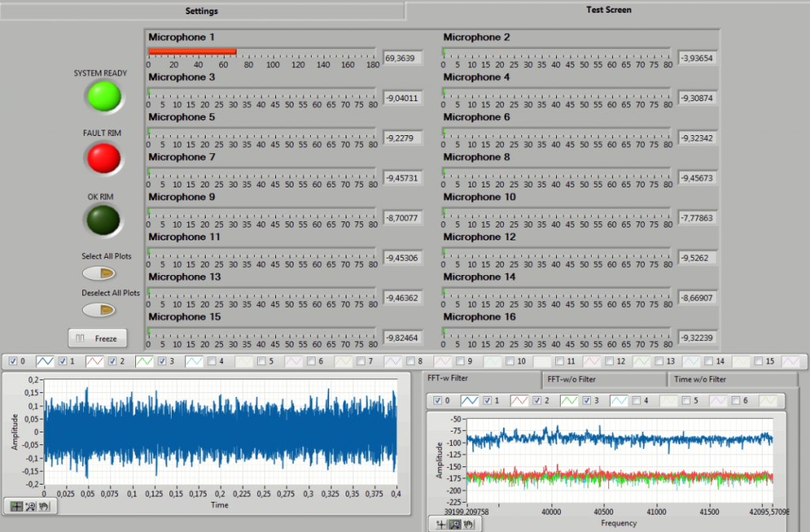The width and height of the screenshot is (810, 532).
Task: Flip the Select All Plots switch
Action: click(97, 273)
